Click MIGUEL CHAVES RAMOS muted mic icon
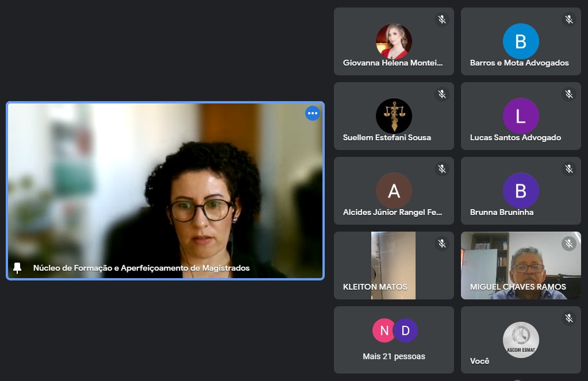The height and width of the screenshot is (381, 588). pos(568,244)
